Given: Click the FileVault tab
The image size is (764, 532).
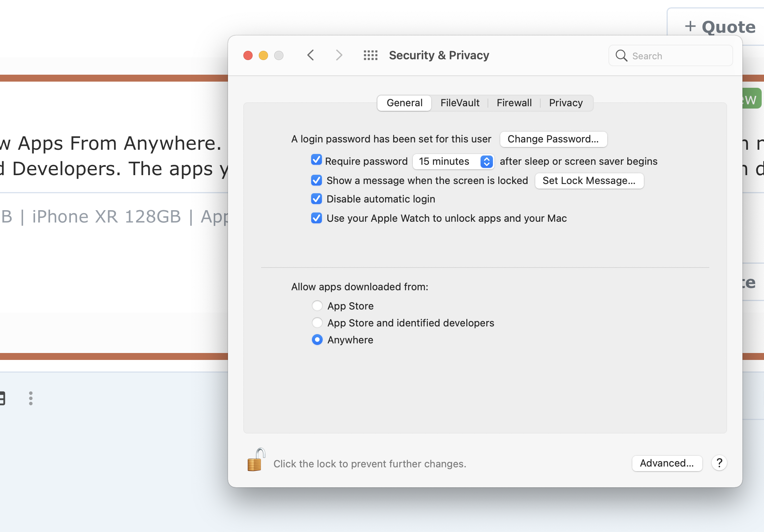Looking at the screenshot, I should 460,103.
